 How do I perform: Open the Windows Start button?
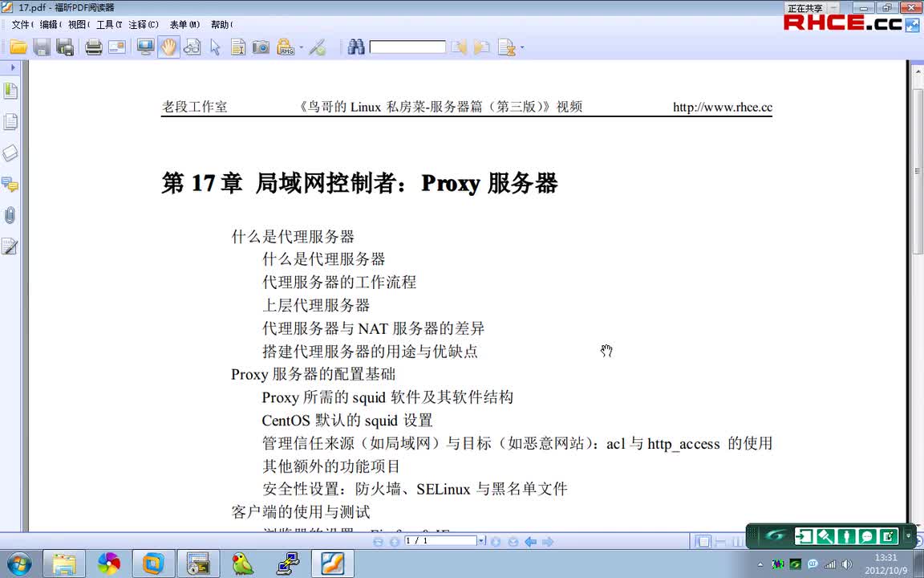[x=19, y=564]
